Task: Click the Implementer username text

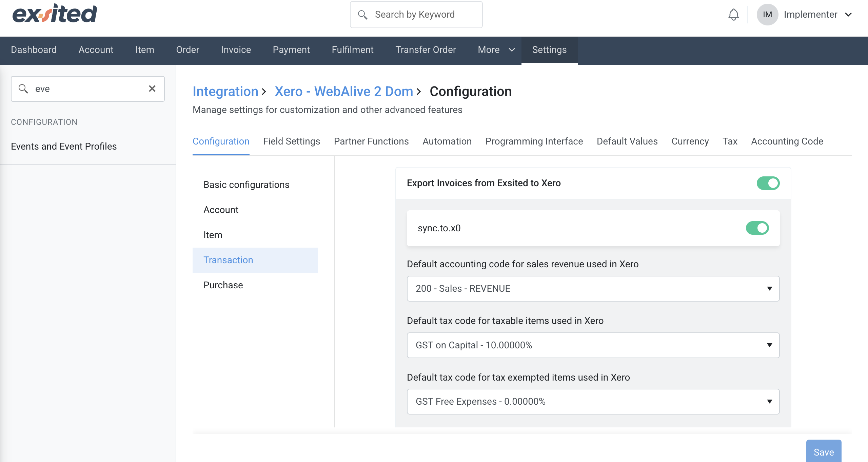Action: click(810, 15)
